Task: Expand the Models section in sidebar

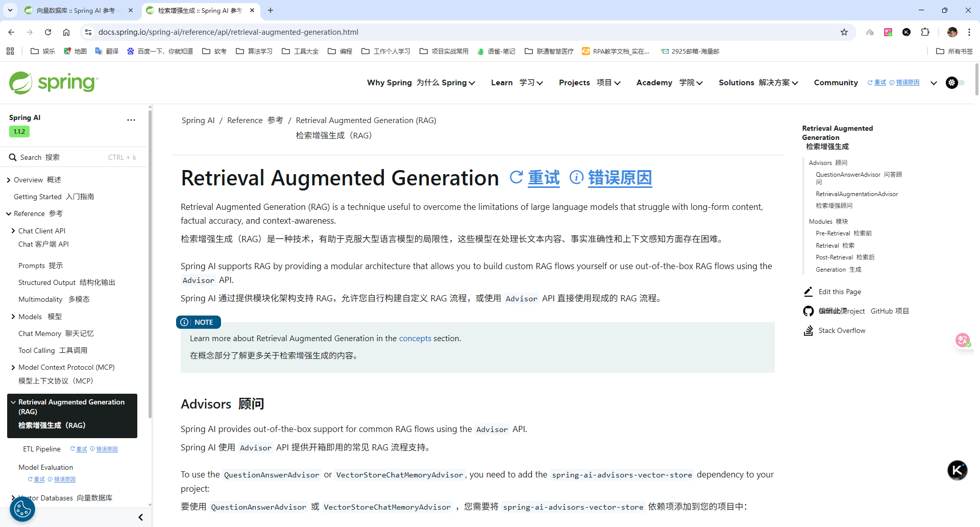Action: click(13, 316)
